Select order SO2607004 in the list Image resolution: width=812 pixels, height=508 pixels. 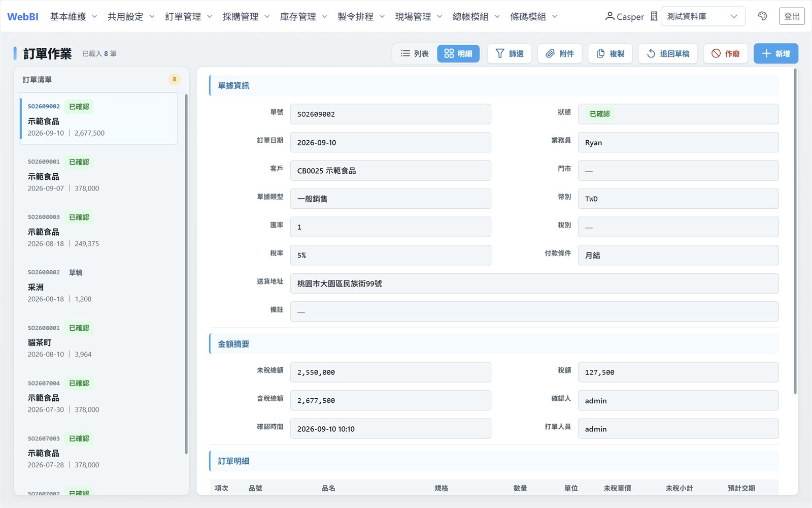pyautogui.click(x=99, y=396)
